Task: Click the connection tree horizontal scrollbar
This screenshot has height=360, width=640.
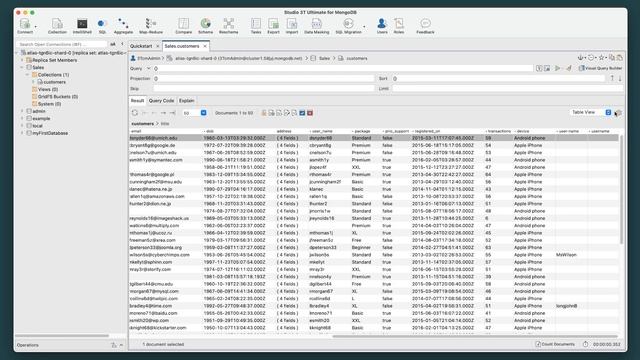Action: pyautogui.click(x=62, y=336)
